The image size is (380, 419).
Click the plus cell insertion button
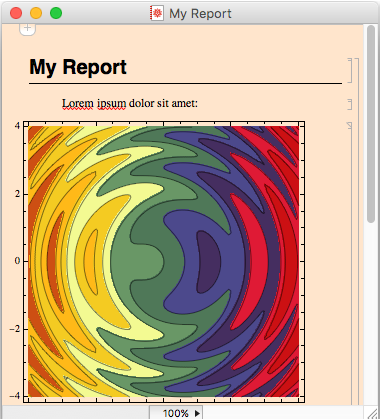[27, 29]
